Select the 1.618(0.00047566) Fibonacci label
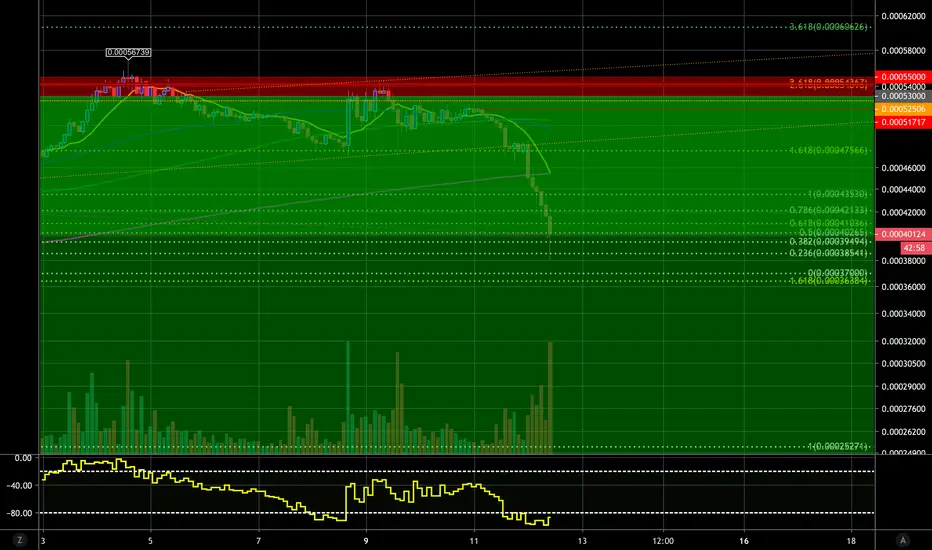The height and width of the screenshot is (550, 932). tap(828, 150)
